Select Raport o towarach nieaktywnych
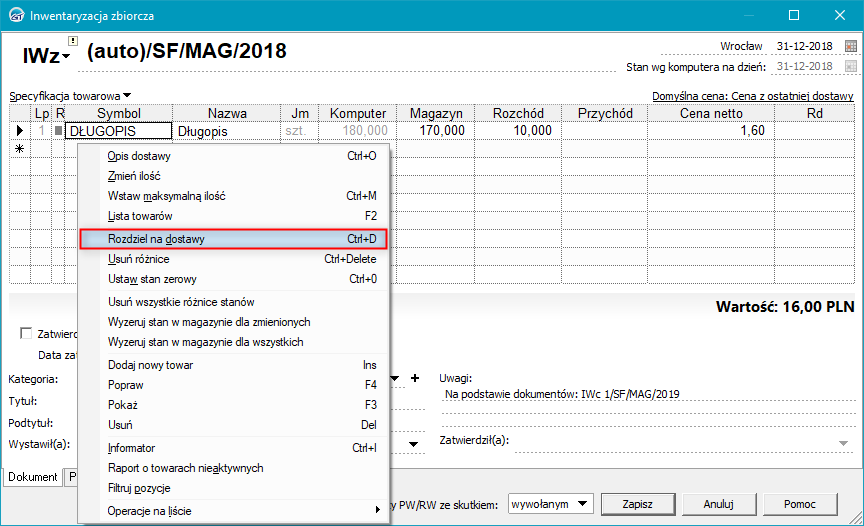 pos(234,468)
